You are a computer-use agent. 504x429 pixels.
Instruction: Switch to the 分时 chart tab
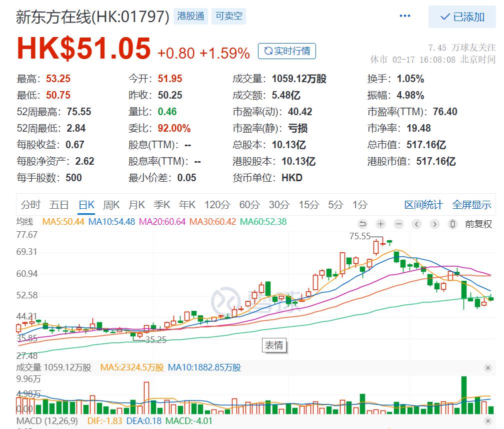point(30,205)
